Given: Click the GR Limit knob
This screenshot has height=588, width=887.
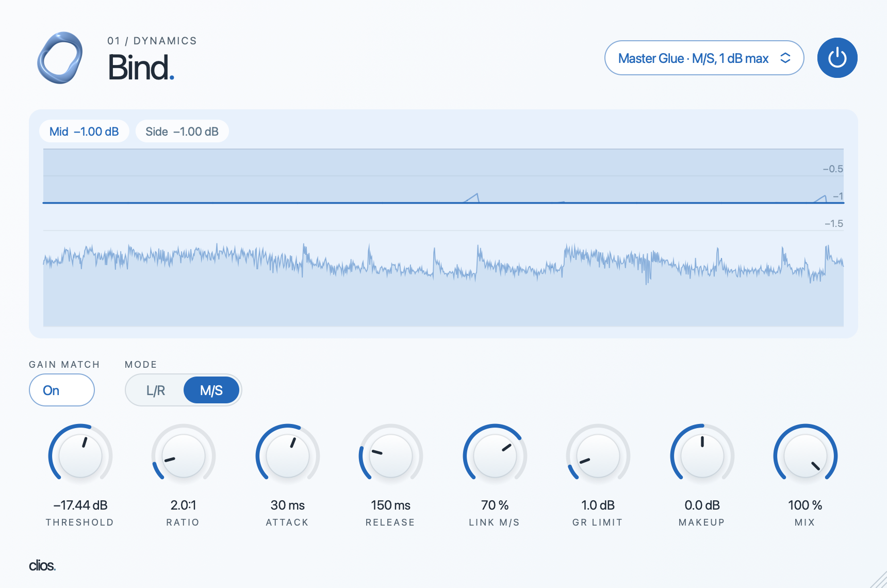Looking at the screenshot, I should click(x=598, y=456).
